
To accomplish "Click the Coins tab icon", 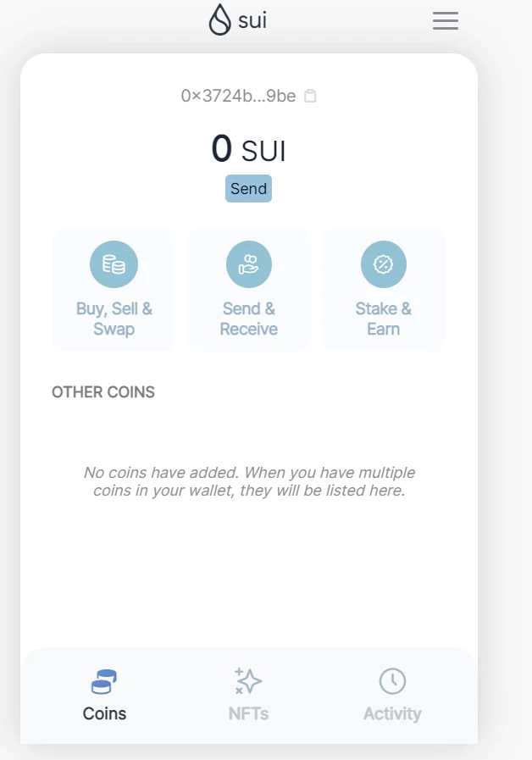I will (x=104, y=681).
